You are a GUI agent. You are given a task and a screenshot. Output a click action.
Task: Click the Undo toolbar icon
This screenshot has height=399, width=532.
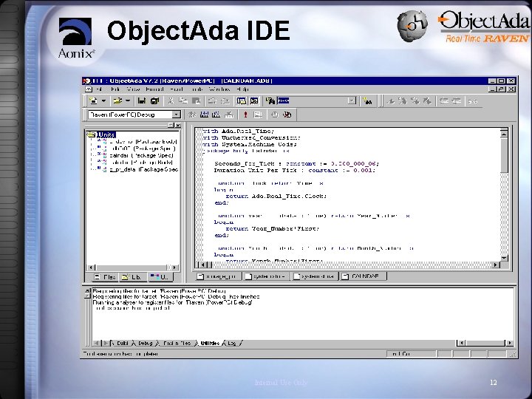[212, 100]
